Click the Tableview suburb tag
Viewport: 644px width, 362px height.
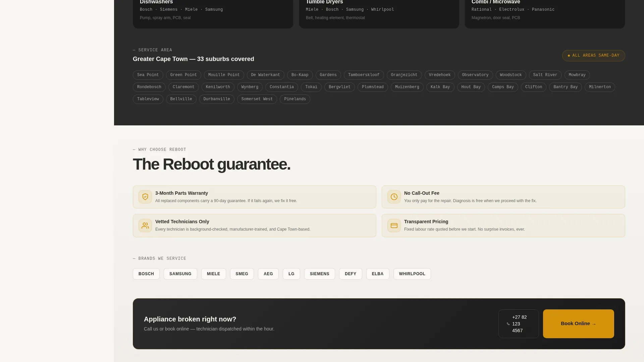point(148,99)
